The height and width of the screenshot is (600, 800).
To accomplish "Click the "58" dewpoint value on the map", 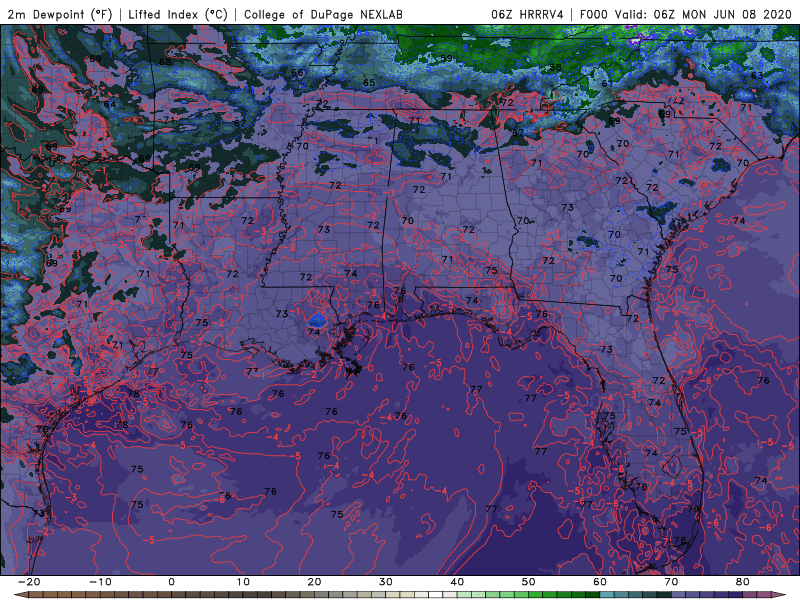I will (x=556, y=67).
